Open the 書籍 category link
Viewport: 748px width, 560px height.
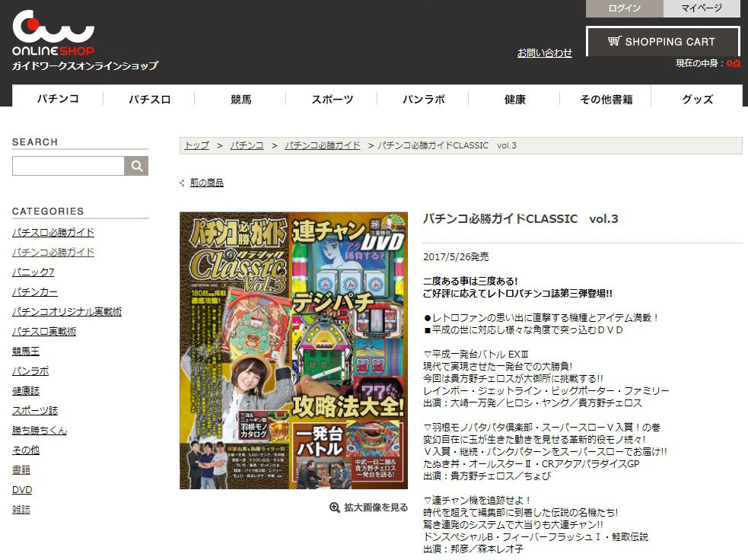pos(21,470)
